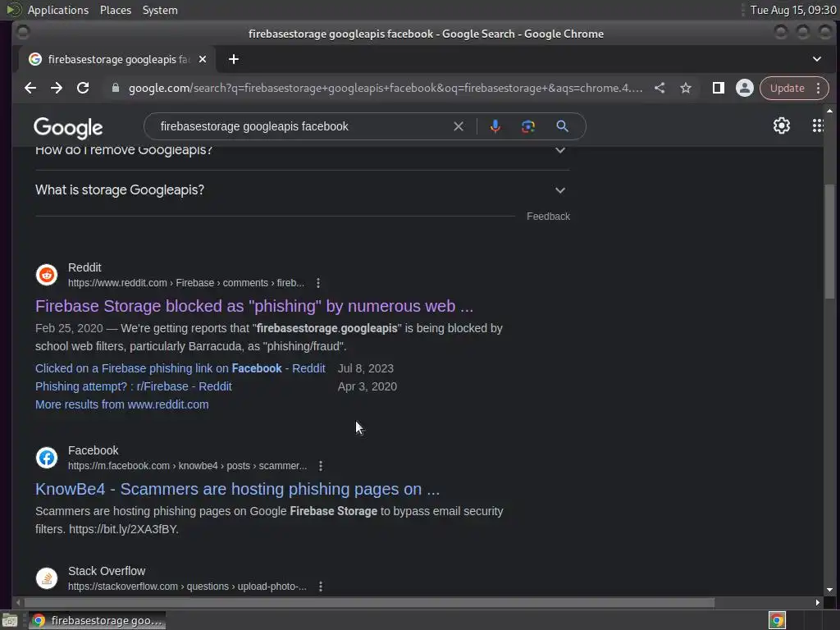The image size is (840, 630).
Task: Bookmark this tab with the star
Action: [x=686, y=88]
